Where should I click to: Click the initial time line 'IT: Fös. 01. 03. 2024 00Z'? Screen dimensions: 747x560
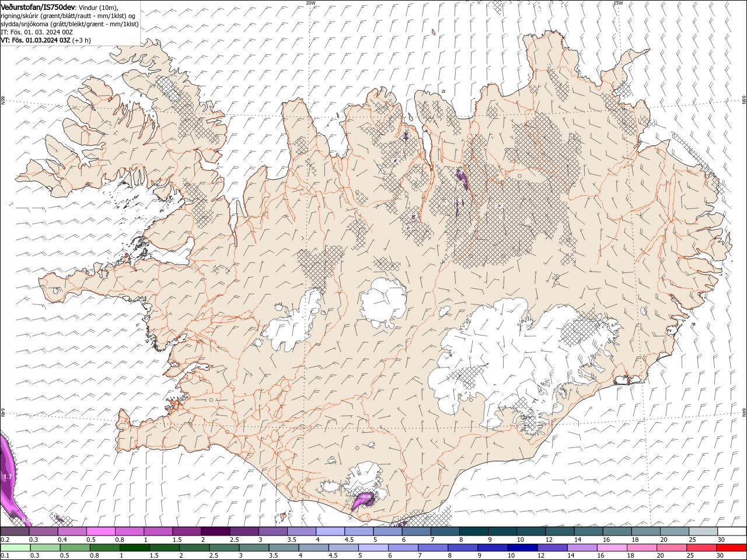36,32
